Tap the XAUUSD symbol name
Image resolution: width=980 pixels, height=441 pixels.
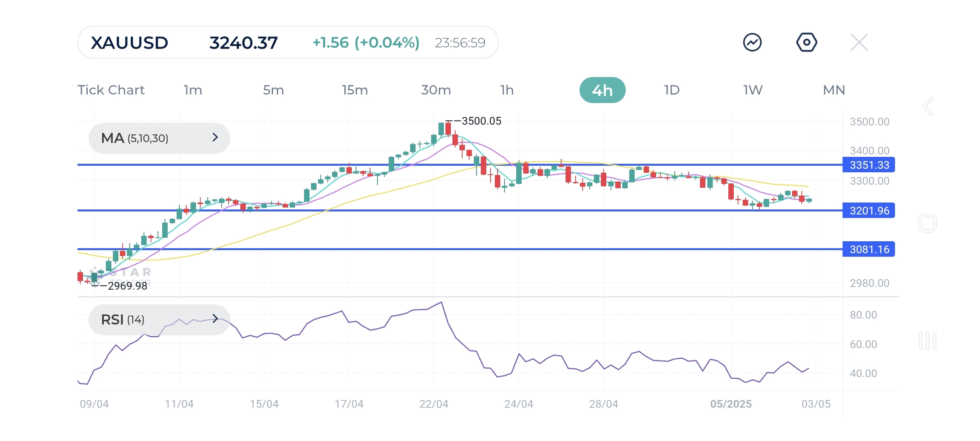pos(130,43)
